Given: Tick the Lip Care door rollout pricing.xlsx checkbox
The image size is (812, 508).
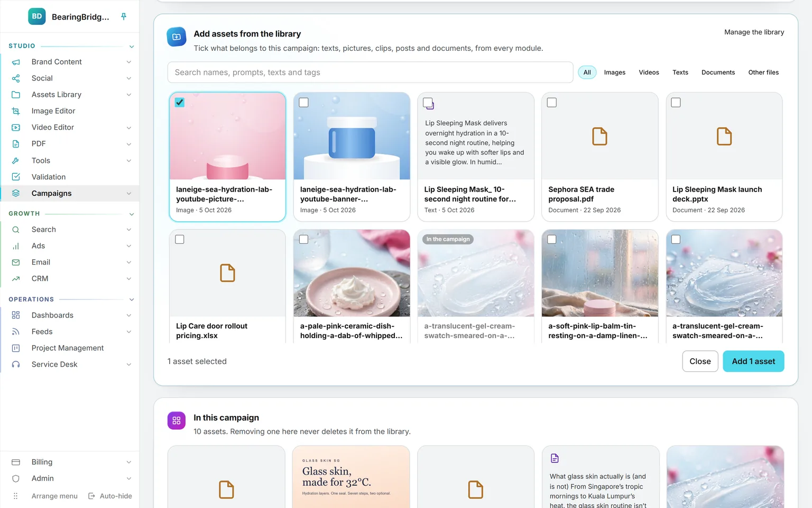Looking at the screenshot, I should [x=180, y=240].
